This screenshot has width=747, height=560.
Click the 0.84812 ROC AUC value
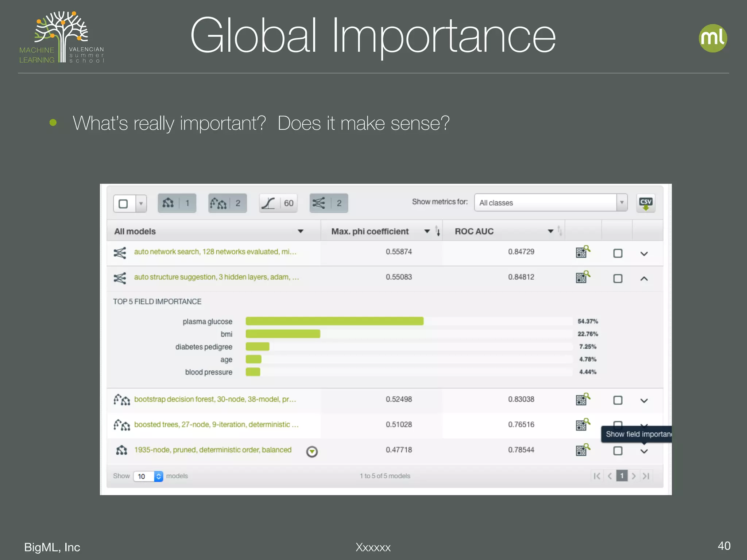[521, 277]
